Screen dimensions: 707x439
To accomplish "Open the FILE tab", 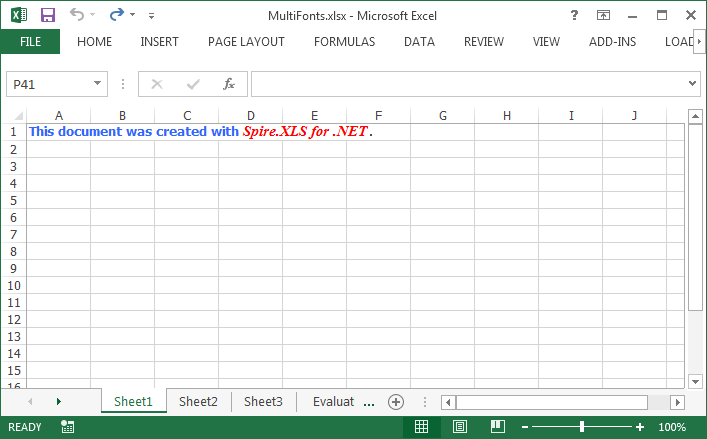I will [30, 41].
